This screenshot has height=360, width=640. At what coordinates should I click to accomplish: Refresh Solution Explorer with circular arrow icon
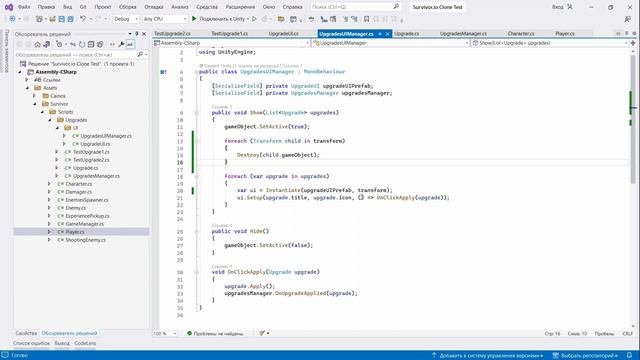(x=82, y=44)
